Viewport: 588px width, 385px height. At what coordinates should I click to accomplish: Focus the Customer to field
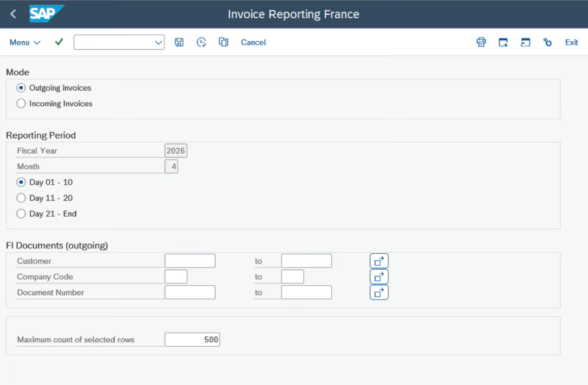pos(307,261)
